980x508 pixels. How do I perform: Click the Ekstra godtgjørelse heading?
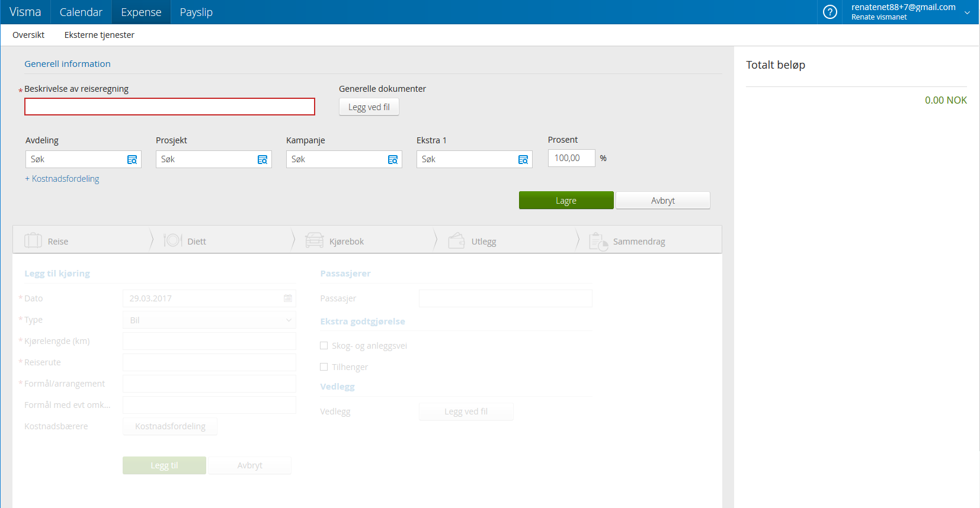pyautogui.click(x=363, y=321)
